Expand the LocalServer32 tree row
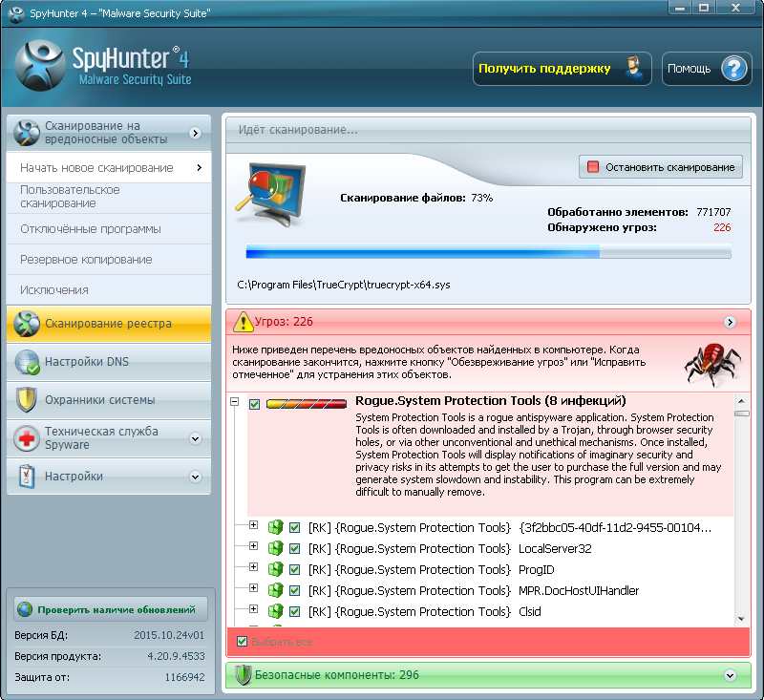 pyautogui.click(x=253, y=545)
